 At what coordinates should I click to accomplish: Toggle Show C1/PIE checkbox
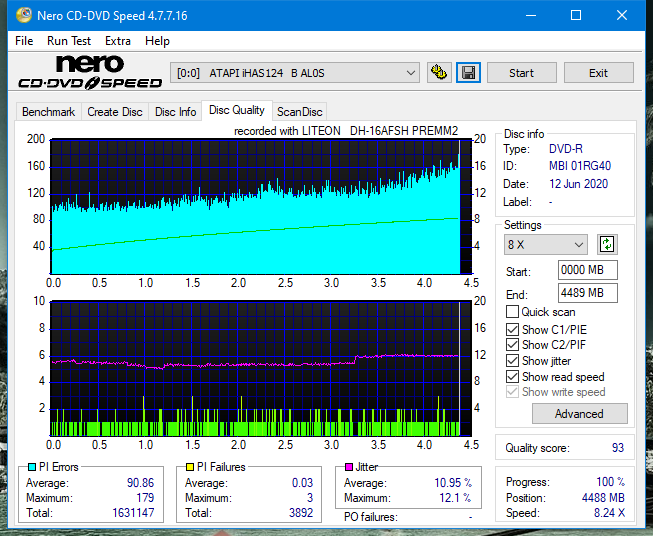(512, 329)
